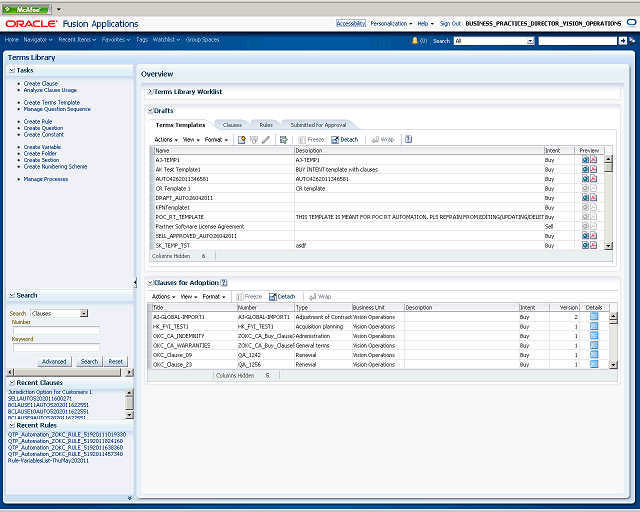View details icon for OKC_Clause_09 clause

tap(594, 354)
